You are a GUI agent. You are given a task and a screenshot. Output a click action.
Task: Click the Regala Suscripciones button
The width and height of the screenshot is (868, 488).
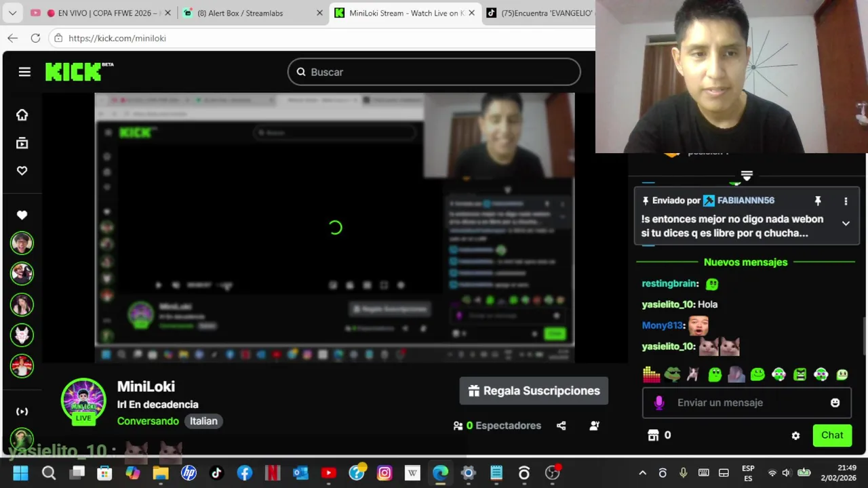534,391
